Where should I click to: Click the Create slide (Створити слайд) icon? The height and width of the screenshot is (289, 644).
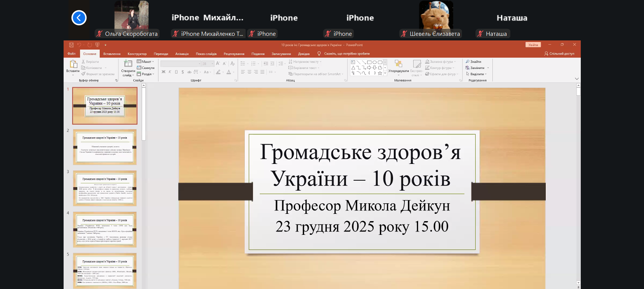point(128,64)
